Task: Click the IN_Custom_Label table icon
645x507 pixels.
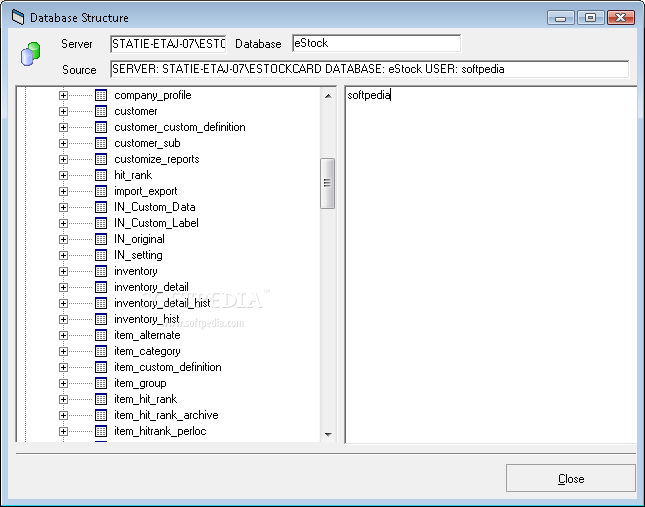Action: (x=101, y=223)
